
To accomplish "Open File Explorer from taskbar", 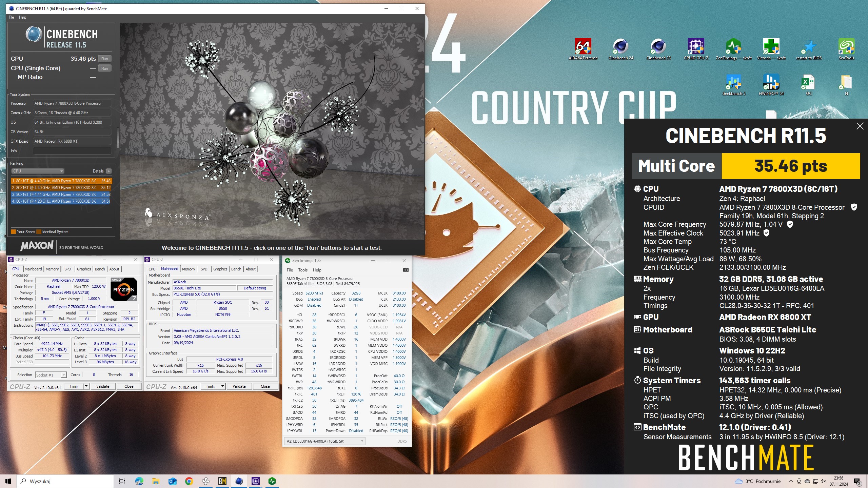I will click(156, 481).
